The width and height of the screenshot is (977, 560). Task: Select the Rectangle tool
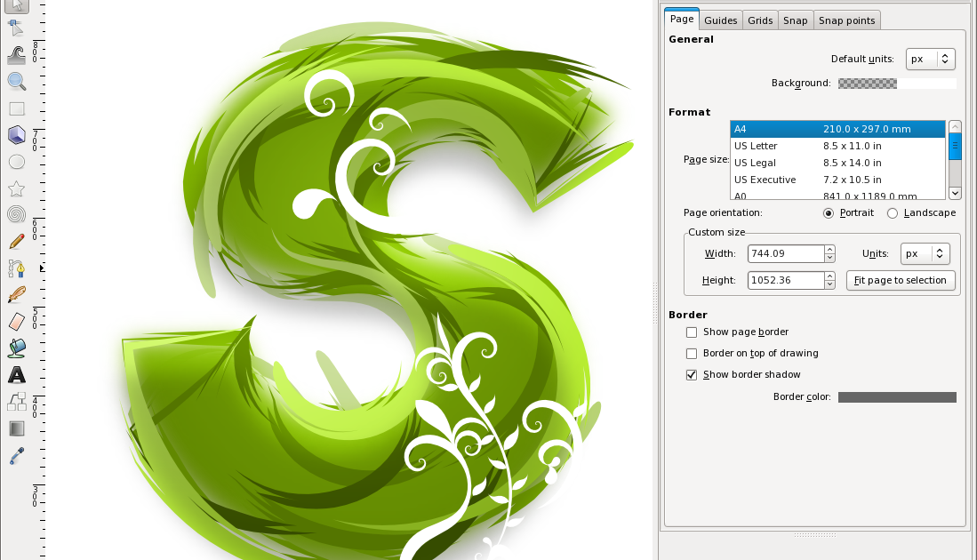(16, 108)
